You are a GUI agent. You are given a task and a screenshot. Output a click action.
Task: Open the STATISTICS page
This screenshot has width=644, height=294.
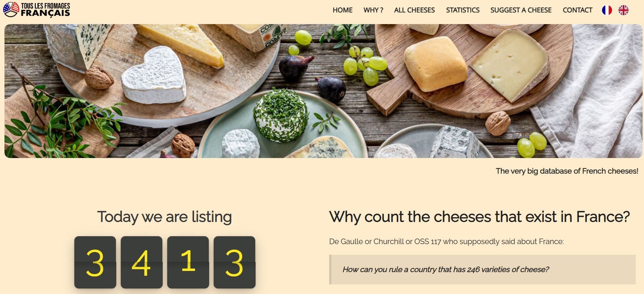tap(463, 10)
